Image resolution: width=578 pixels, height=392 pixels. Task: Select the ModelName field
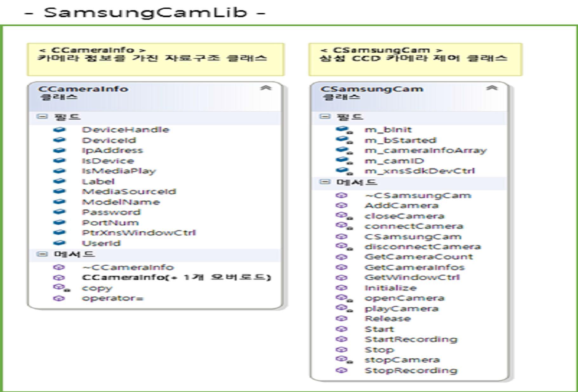click(x=121, y=202)
